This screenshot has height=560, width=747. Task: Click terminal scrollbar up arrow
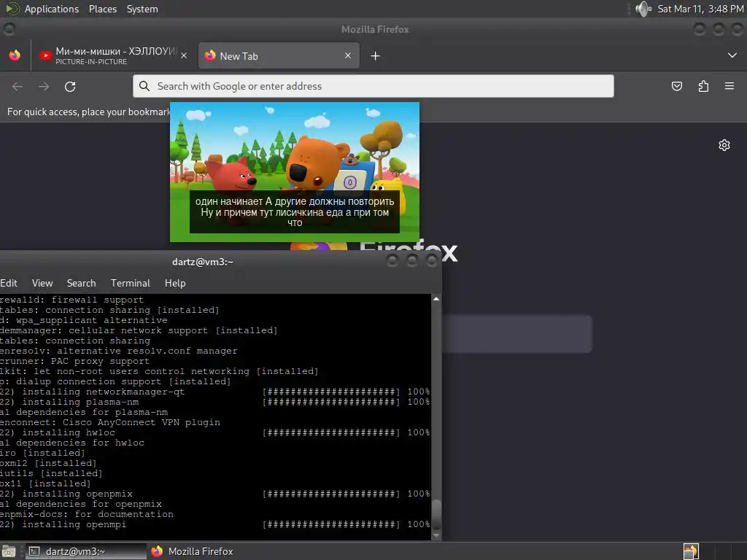[x=436, y=299]
